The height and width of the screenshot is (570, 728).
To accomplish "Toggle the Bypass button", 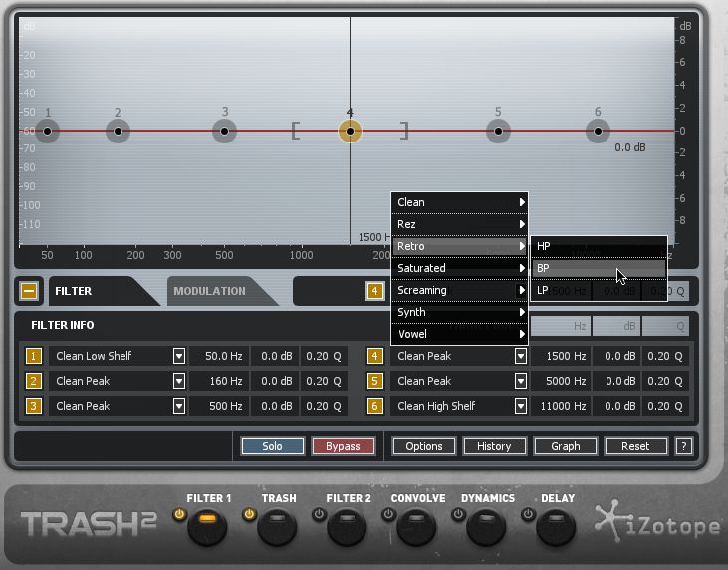I will coord(343,446).
